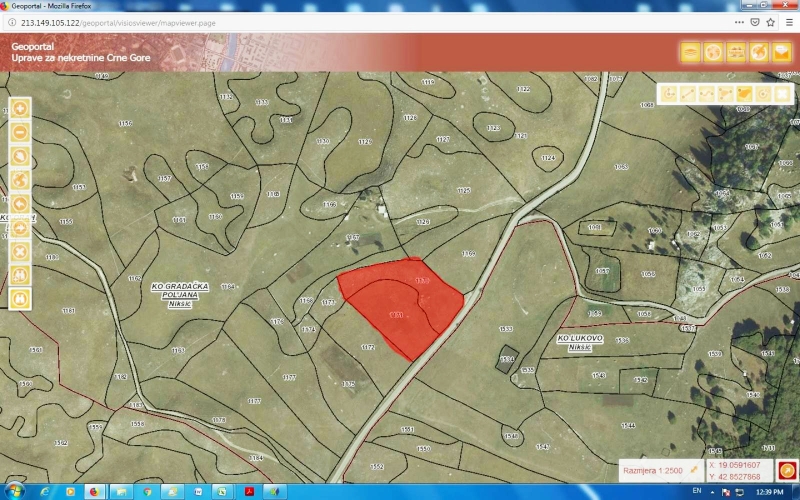Open the envelope message icon in header

(x=782, y=52)
